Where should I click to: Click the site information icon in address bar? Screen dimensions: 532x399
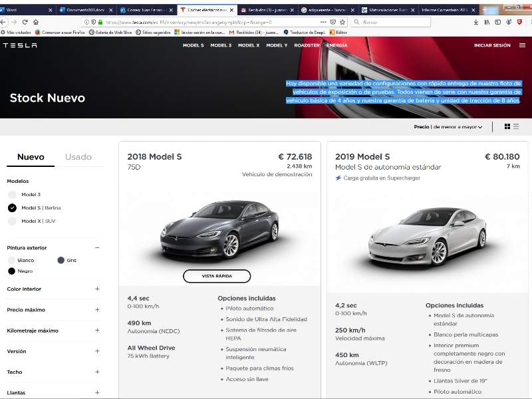click(86, 22)
